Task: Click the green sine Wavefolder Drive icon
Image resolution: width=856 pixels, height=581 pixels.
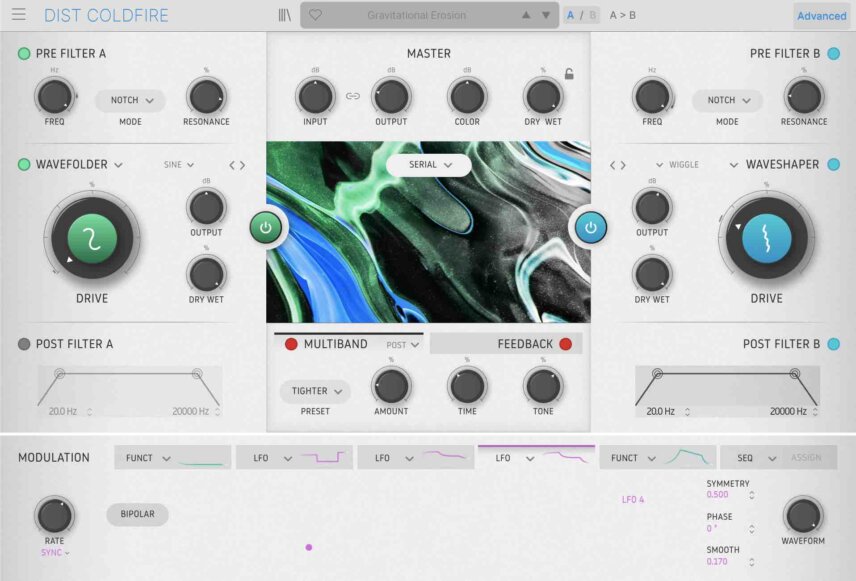Action: tap(92, 239)
